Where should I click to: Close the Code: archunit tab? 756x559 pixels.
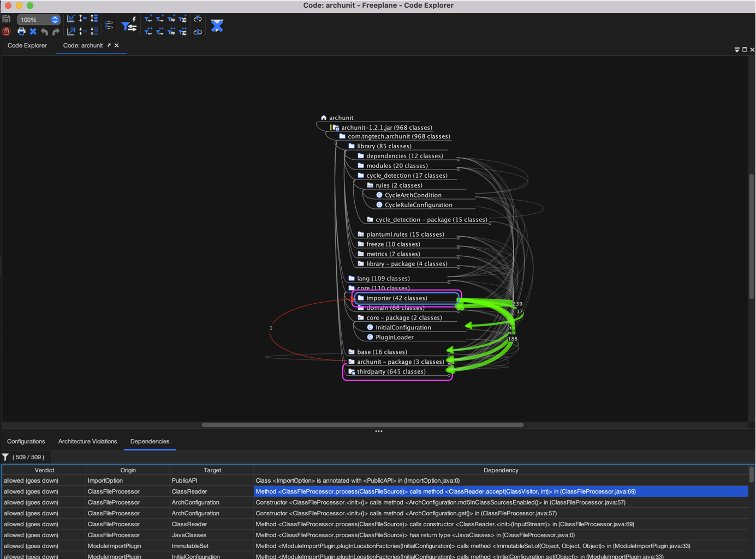[116, 45]
